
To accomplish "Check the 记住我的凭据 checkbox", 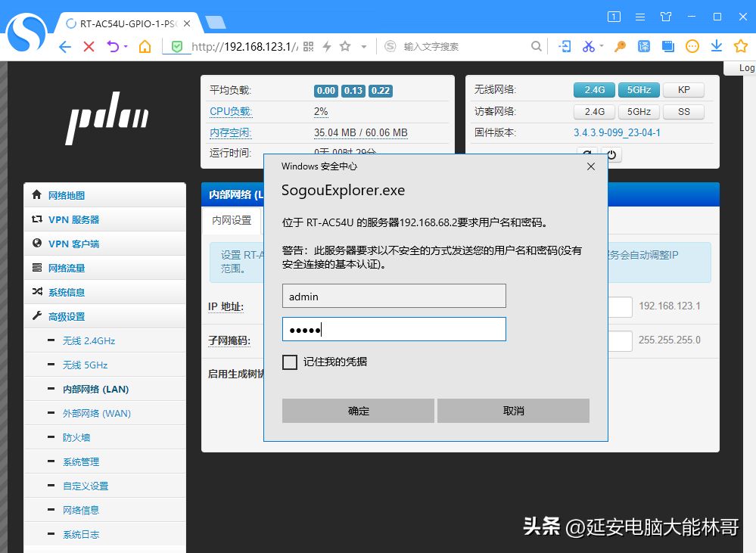I will pyautogui.click(x=290, y=362).
